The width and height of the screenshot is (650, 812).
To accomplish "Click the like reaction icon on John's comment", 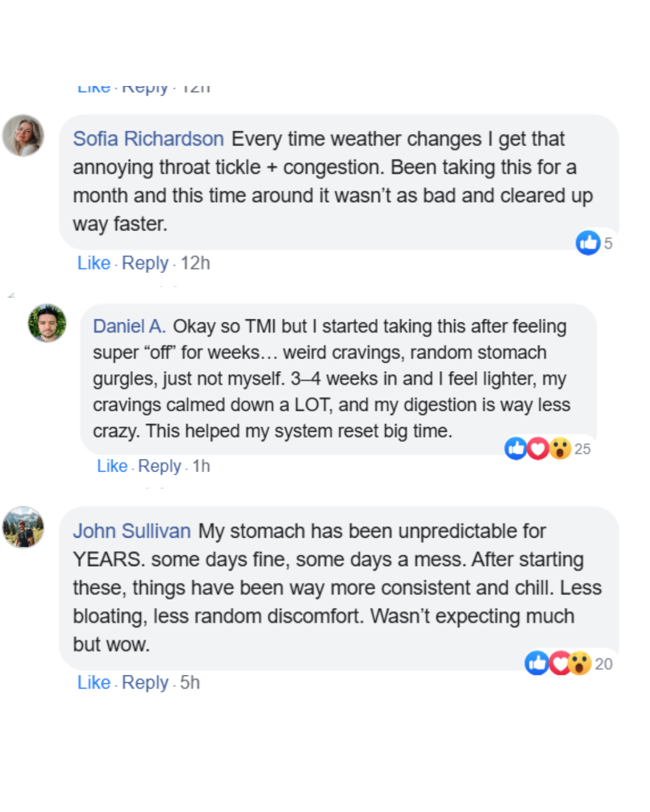I will click(x=536, y=663).
